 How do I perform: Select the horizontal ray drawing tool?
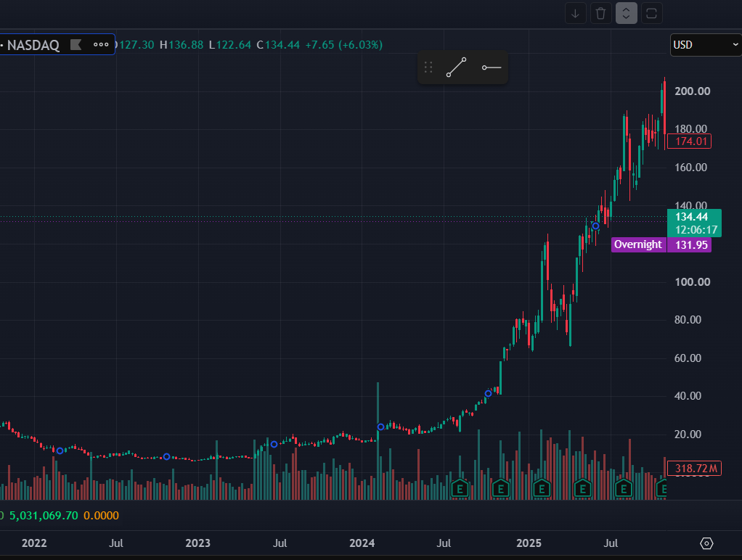492,67
